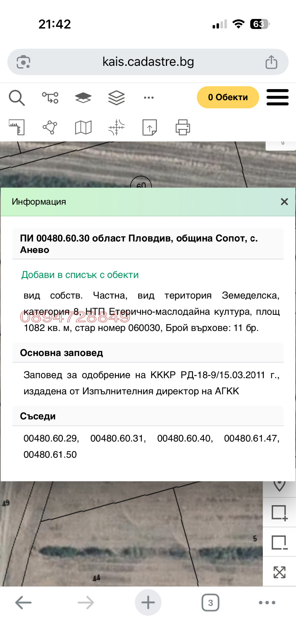Select the filled single-layer icon
Image resolution: width=296 pixels, height=644 pixels.
point(83,98)
